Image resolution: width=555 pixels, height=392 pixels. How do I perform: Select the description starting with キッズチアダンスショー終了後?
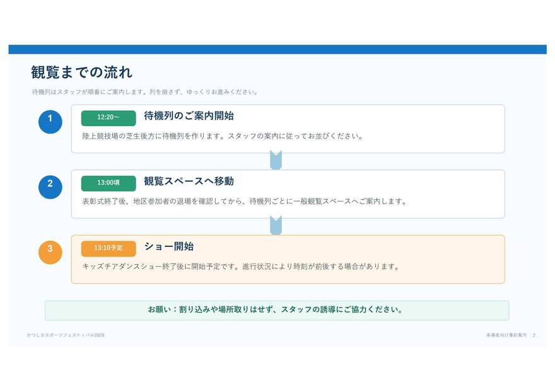tap(241, 267)
